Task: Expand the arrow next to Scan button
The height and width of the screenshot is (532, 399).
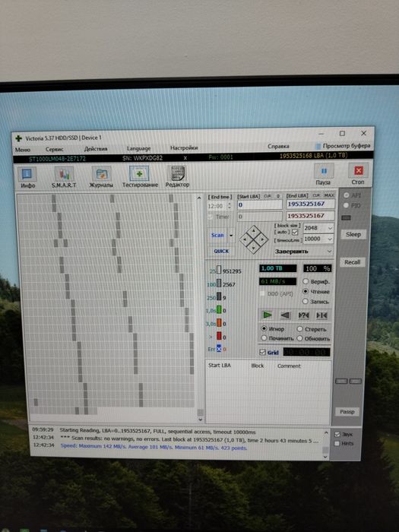Action: pyautogui.click(x=231, y=235)
